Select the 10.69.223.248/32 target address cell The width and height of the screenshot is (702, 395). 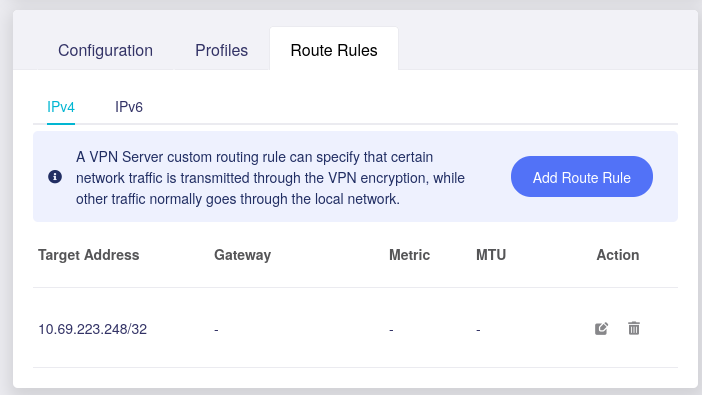click(x=93, y=329)
